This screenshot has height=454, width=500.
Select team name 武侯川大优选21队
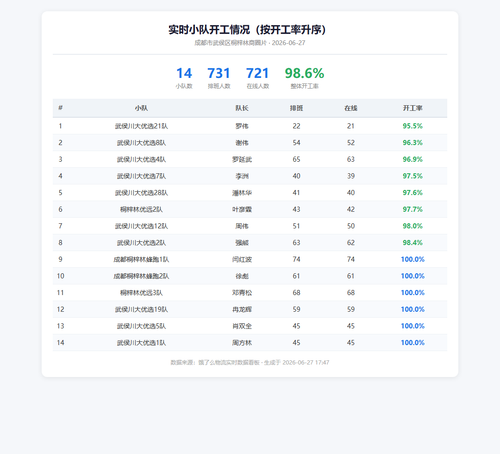tap(141, 126)
